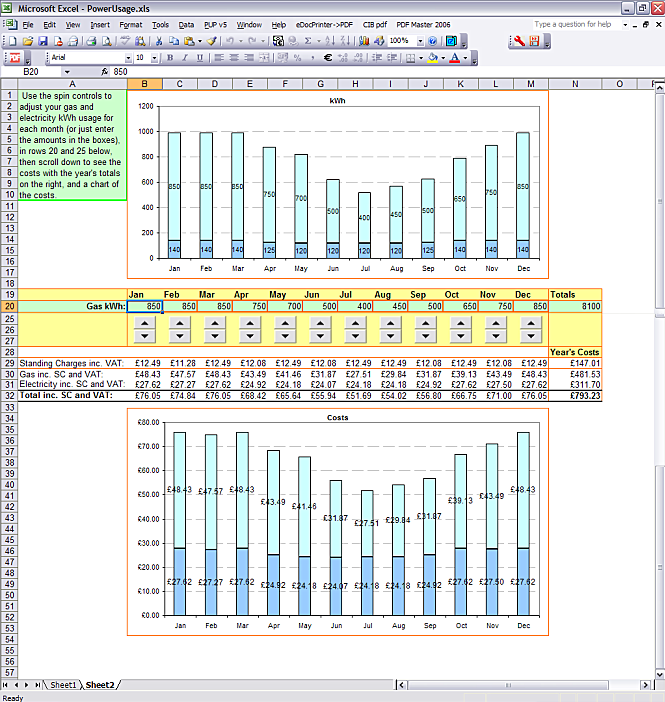Toggle Center alignment
The image size is (665, 702).
click(234, 58)
